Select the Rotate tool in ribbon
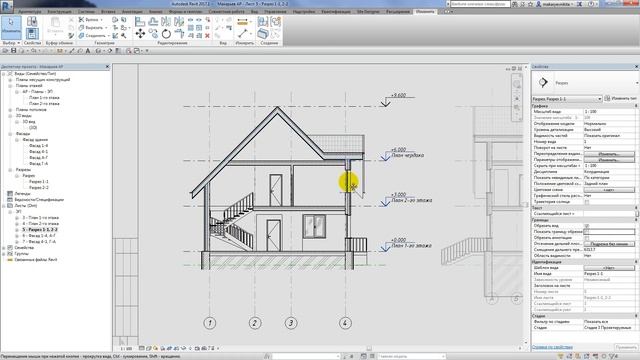Viewport: 640px width, 360px height. pos(166,33)
